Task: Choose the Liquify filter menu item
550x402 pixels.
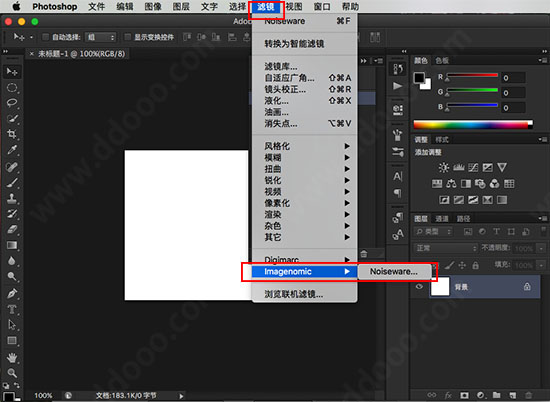Action: coord(304,101)
